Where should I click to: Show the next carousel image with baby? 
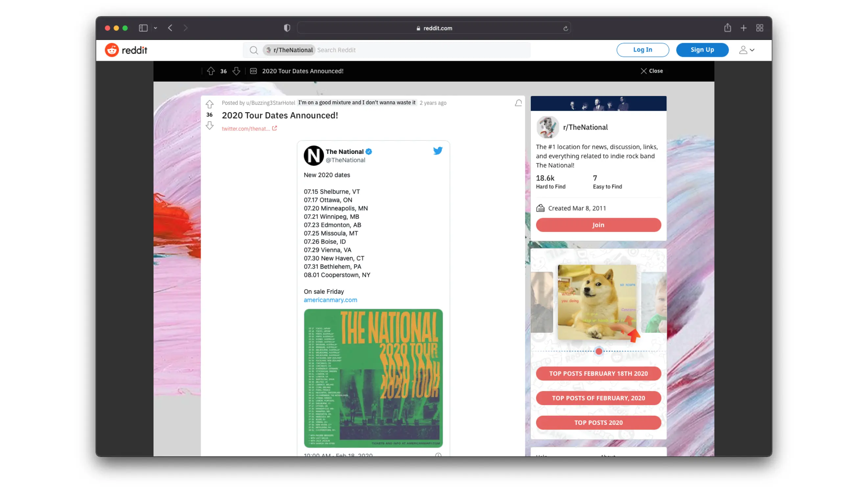(654, 302)
